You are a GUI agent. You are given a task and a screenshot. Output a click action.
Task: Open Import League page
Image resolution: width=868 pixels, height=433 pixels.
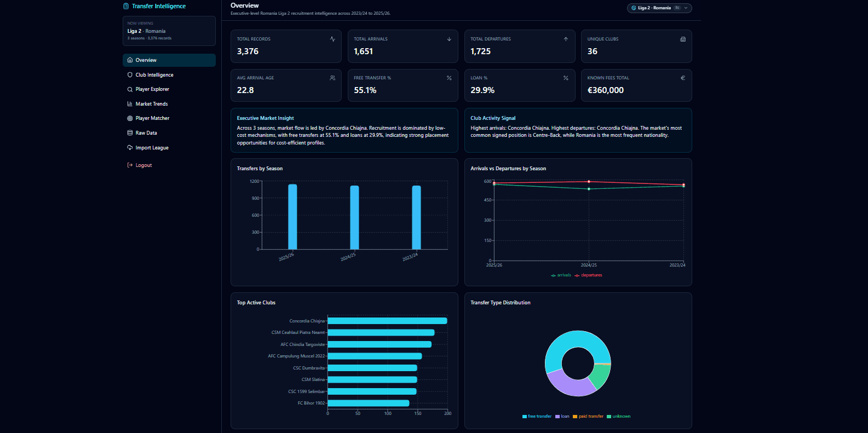click(x=169, y=147)
